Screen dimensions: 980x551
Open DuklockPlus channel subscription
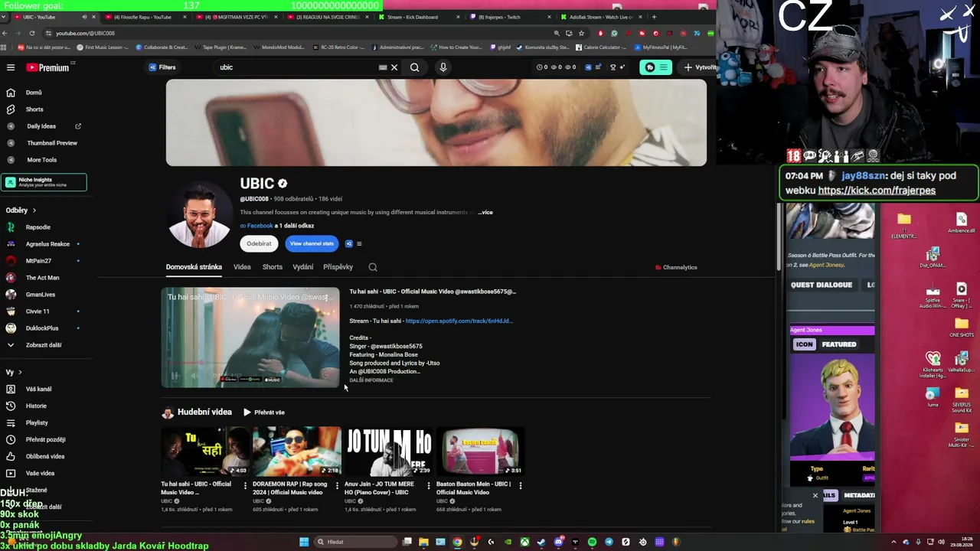[41, 328]
